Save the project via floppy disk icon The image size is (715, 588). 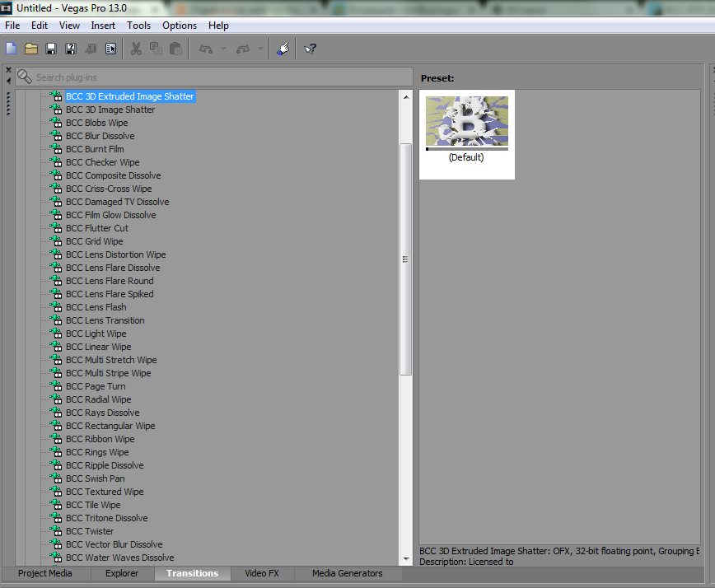tap(51, 49)
